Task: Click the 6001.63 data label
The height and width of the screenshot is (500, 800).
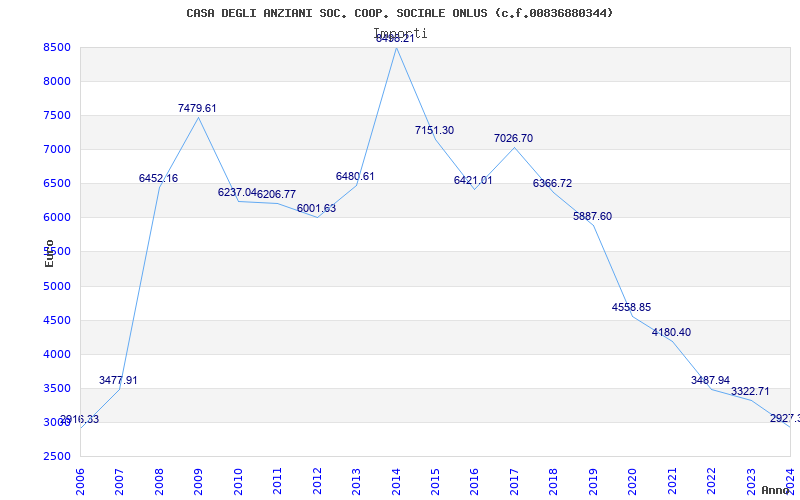Action: point(316,208)
